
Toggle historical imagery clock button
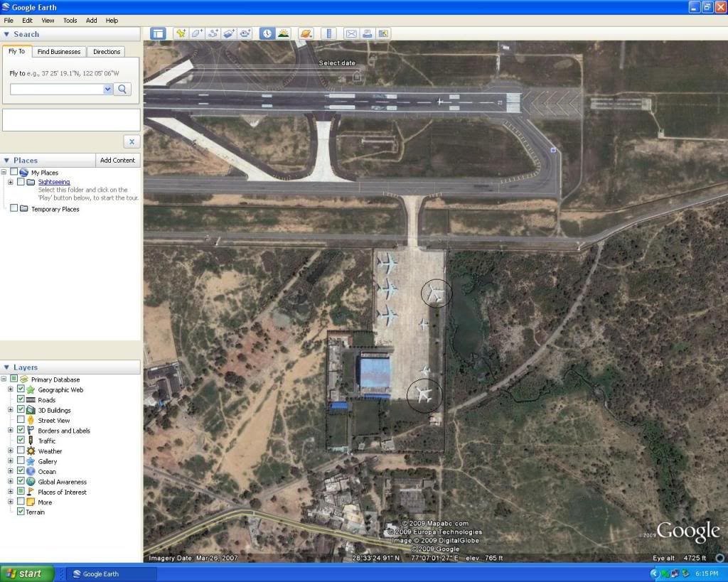[267, 33]
